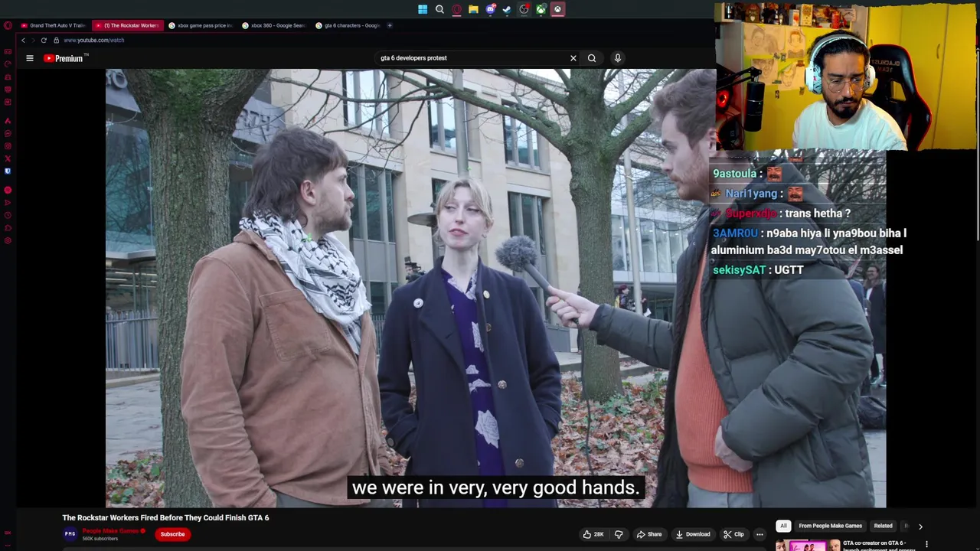Switch to Grand Theft Auto V Trailer tab
The height and width of the screenshot is (551, 980).
[54, 25]
